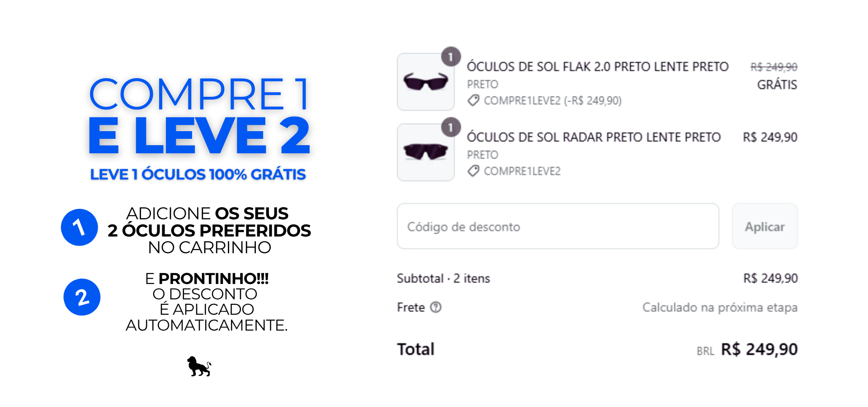Click the tag icon on the Radar item
868x407 pixels.
coord(473,171)
